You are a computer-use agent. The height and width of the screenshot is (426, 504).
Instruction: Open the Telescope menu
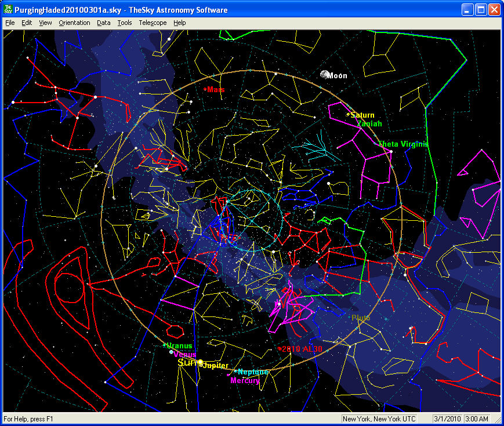click(x=153, y=23)
